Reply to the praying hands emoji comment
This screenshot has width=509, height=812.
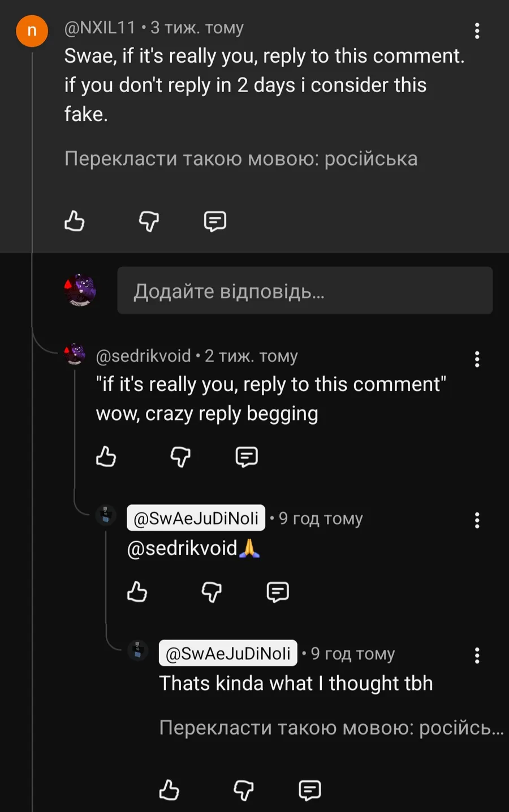(278, 592)
